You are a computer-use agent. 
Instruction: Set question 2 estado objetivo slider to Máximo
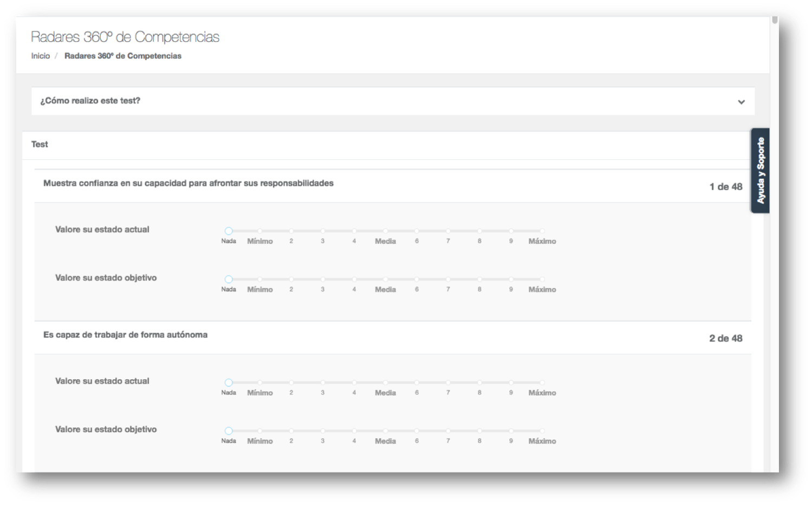click(542, 431)
